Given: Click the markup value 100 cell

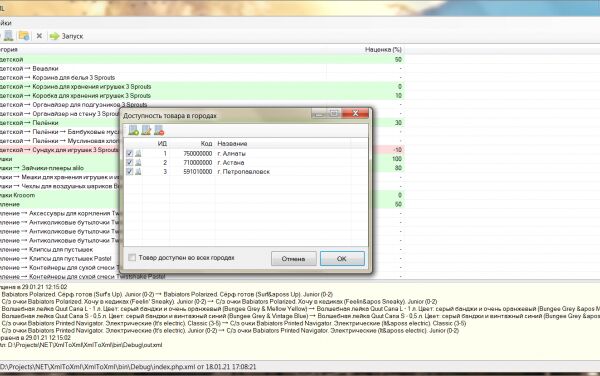Looking at the screenshot, I should point(397,159).
